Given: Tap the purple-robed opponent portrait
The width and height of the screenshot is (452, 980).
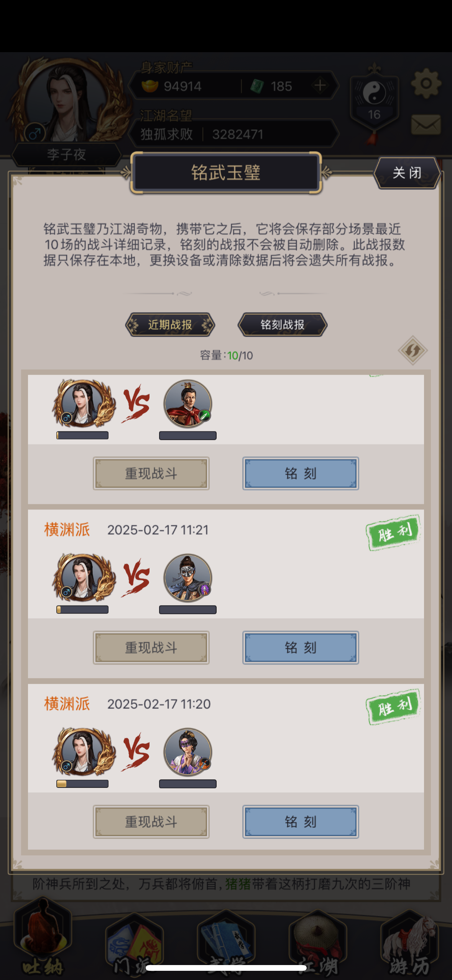Looking at the screenshot, I should tap(188, 752).
